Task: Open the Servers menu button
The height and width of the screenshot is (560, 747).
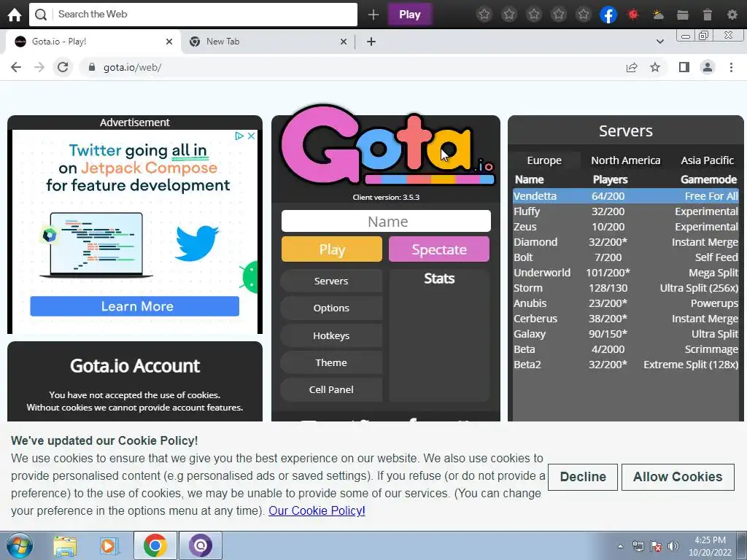Action: (331, 281)
